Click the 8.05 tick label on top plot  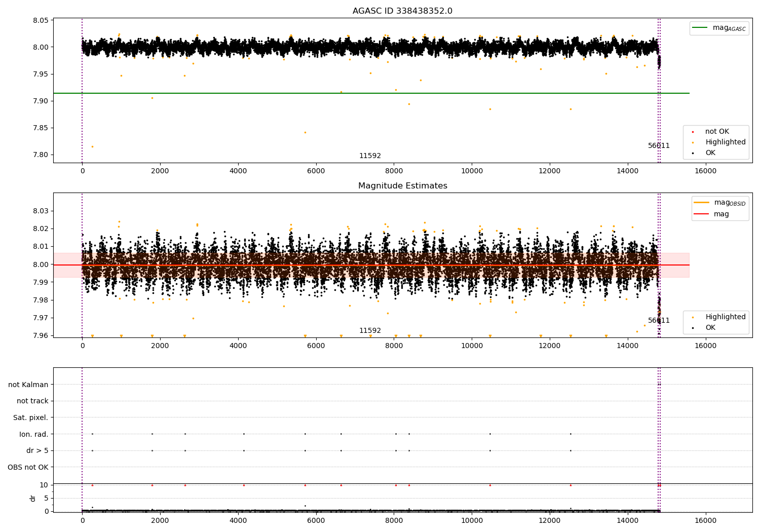41,21
